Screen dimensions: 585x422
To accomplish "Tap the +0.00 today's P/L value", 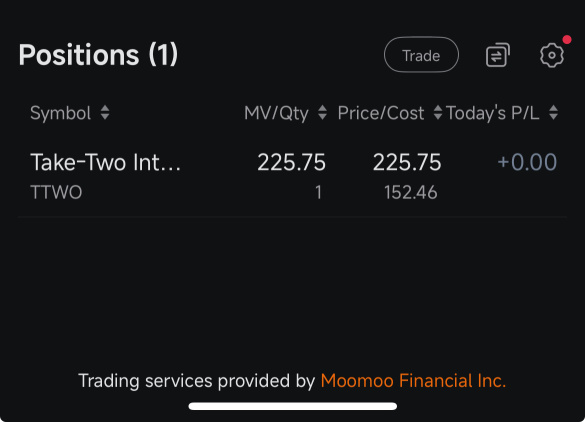I will point(527,162).
